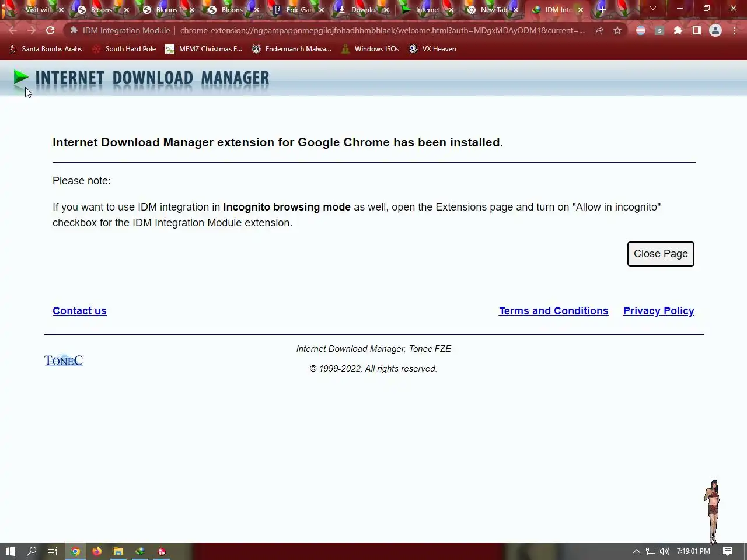Click the Internet Download Manager green arrow logo
Viewport: 747px width, 560px height.
[21, 77]
